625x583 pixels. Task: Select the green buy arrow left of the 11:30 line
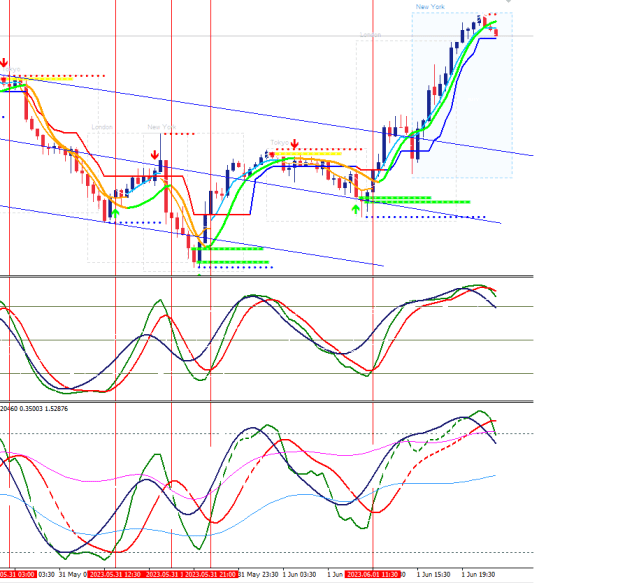[x=356, y=209]
